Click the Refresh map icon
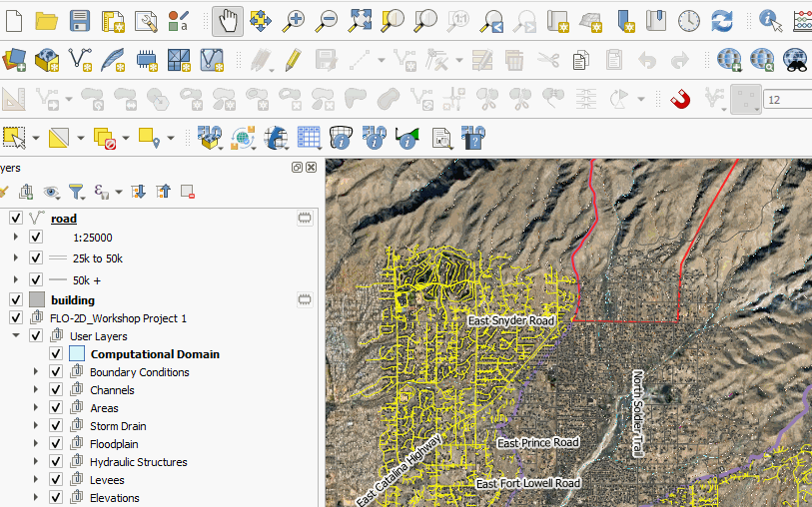812x507 pixels. (x=721, y=20)
